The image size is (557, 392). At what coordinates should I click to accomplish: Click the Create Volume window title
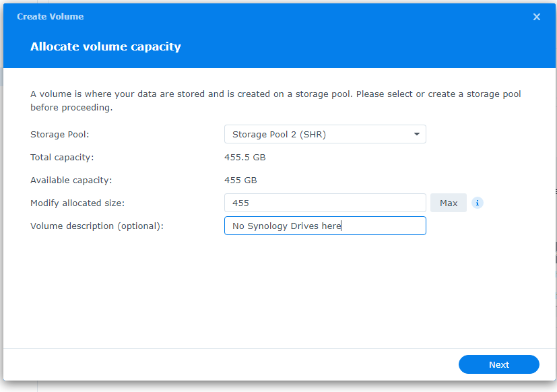tap(50, 17)
